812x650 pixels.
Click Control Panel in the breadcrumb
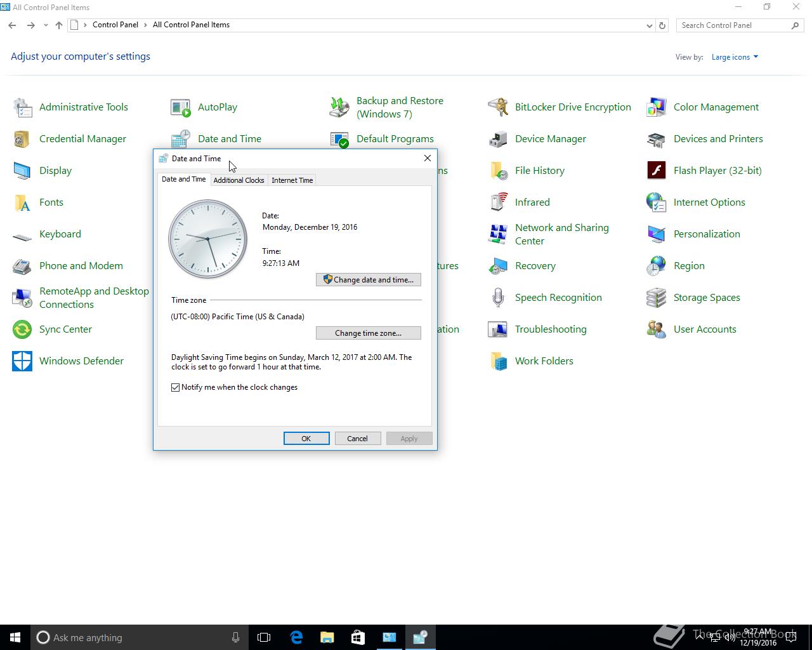tap(115, 25)
